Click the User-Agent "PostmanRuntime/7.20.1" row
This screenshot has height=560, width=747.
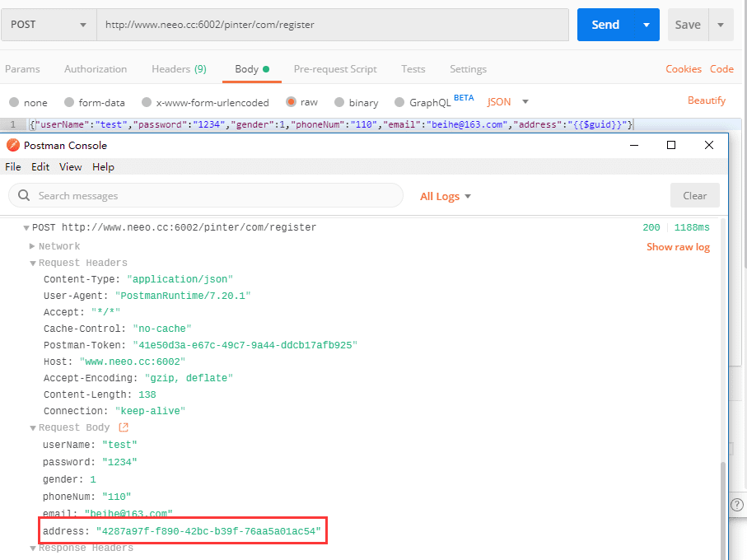tap(147, 296)
